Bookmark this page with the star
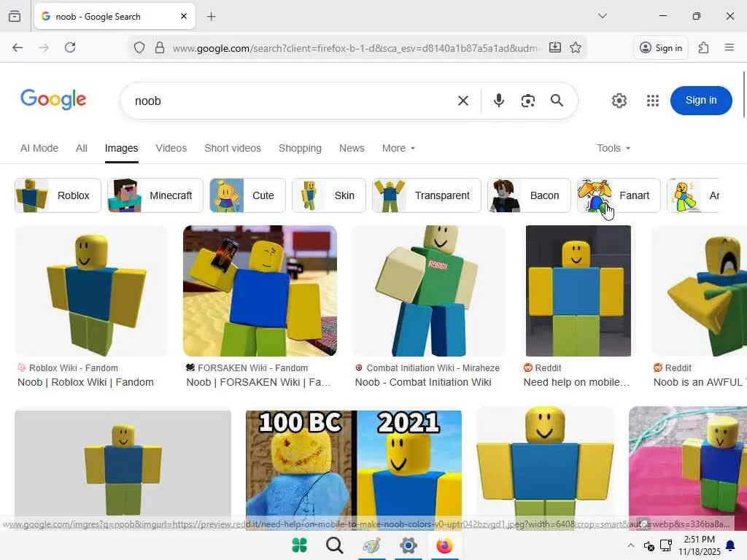Screen dimensions: 747x560 pyautogui.click(x=576, y=47)
